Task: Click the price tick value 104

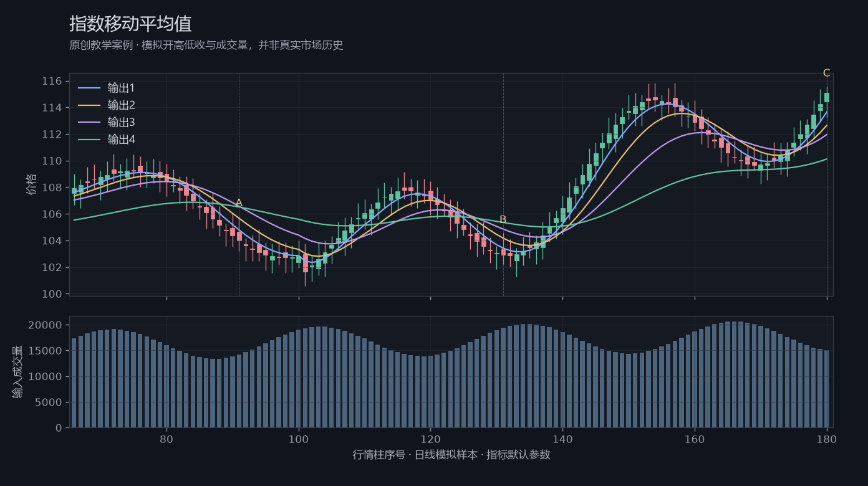Action: tap(52, 241)
